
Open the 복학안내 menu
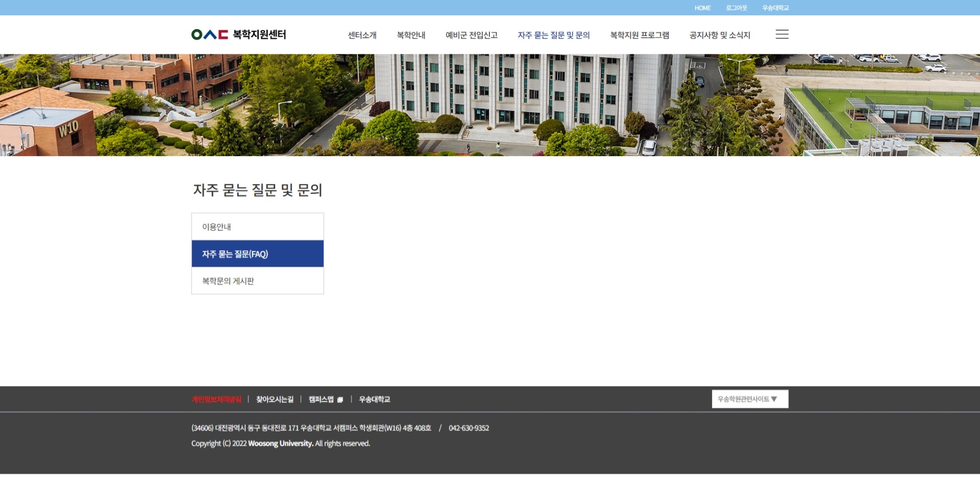tap(411, 35)
